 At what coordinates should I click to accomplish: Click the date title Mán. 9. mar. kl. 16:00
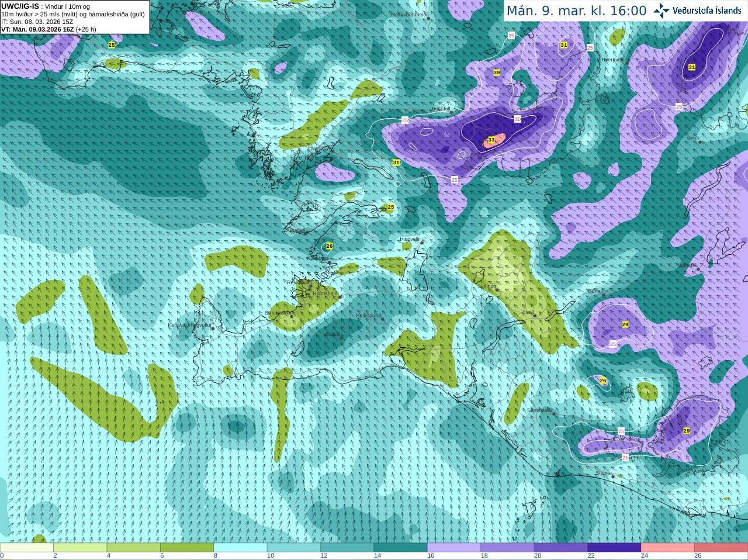coord(576,11)
